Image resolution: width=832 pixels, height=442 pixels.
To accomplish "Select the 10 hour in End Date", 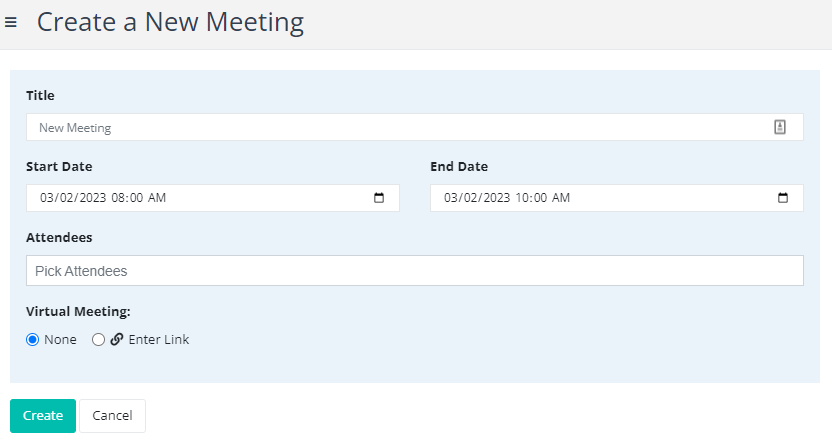I will click(x=523, y=198).
